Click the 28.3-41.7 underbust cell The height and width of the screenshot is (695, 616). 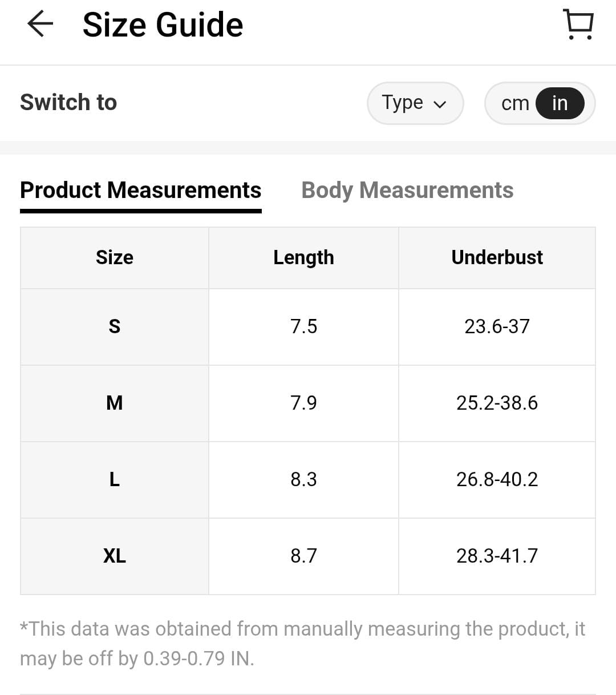tap(497, 556)
